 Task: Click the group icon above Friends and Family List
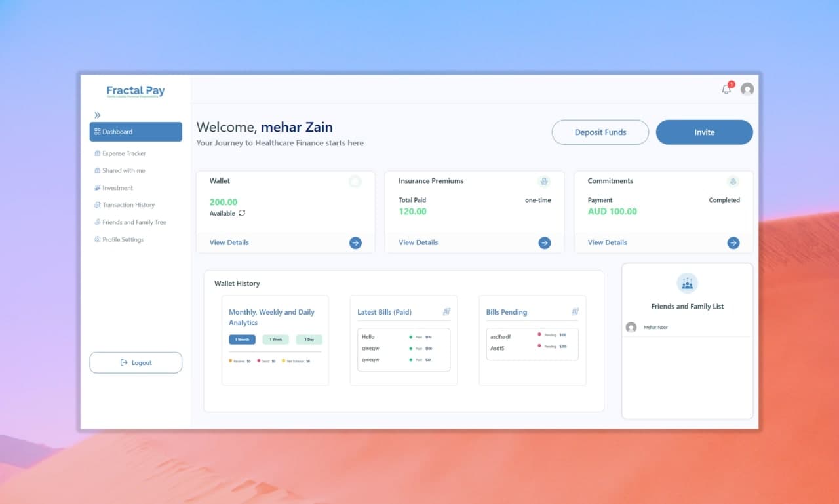click(x=687, y=283)
